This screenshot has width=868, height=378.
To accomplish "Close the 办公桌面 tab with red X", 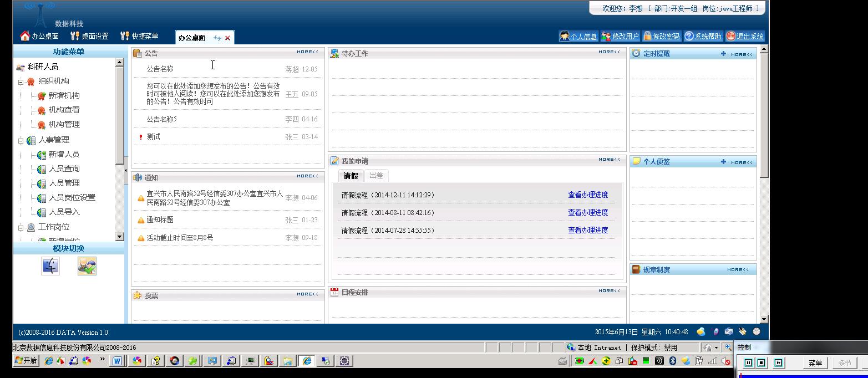I will [227, 38].
